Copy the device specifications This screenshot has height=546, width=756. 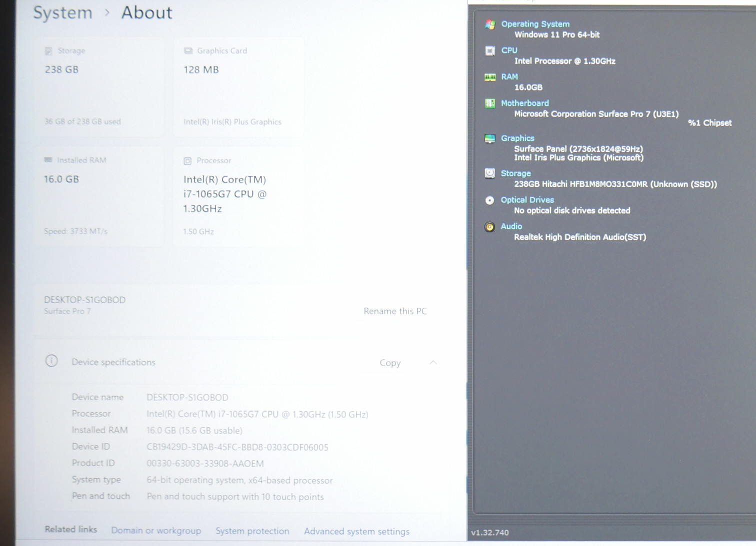(x=390, y=363)
